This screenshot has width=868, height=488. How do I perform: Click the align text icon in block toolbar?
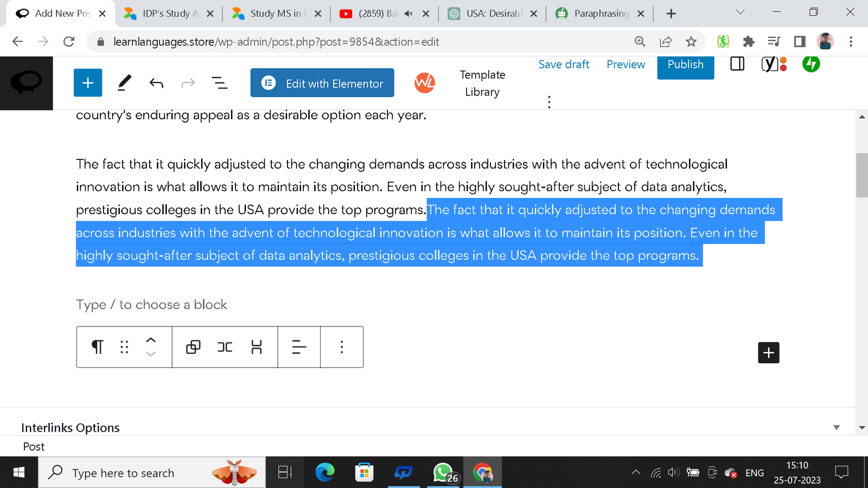[x=299, y=347]
